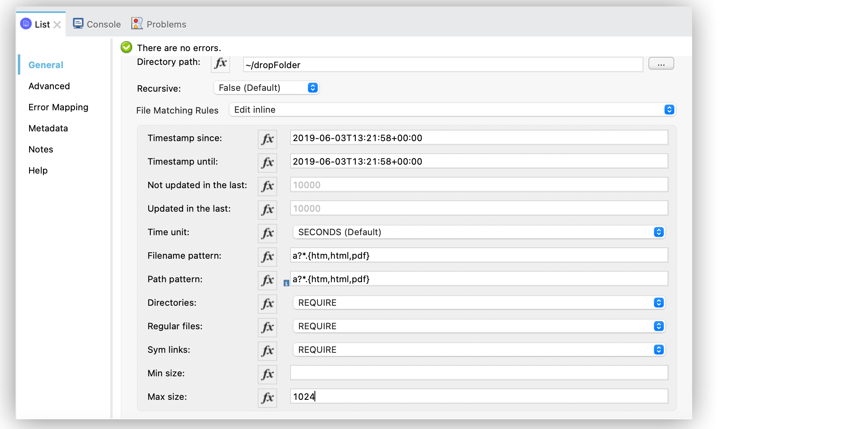The width and height of the screenshot is (868, 429).
Task: Toggle fx expression for Regular files
Action: (267, 327)
